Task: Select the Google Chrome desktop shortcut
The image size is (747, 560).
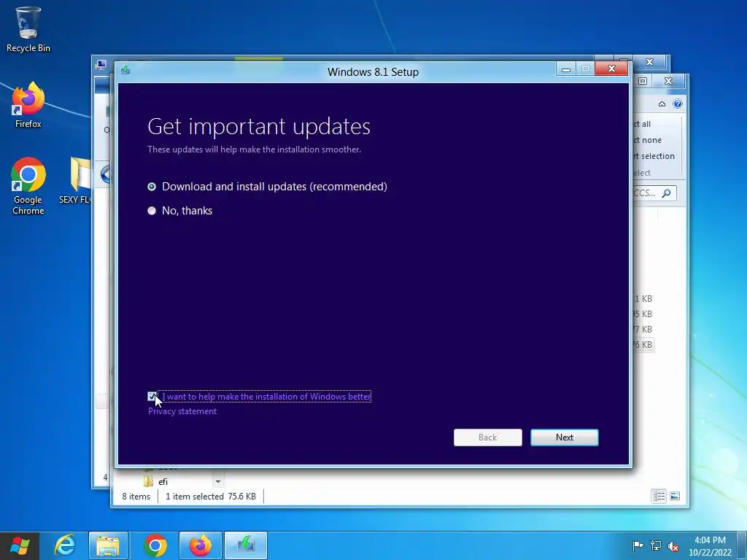Action: 28,186
